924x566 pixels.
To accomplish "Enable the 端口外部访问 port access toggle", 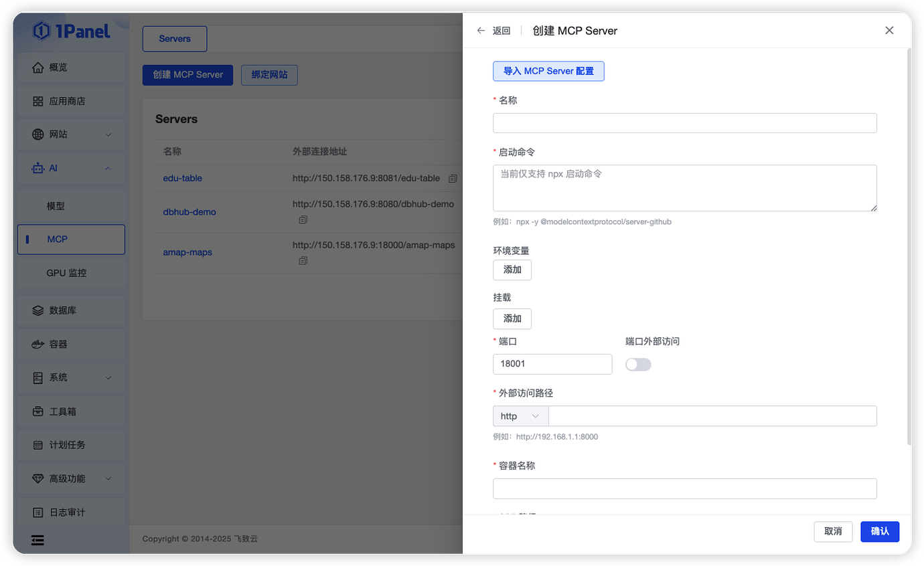I will coord(638,364).
